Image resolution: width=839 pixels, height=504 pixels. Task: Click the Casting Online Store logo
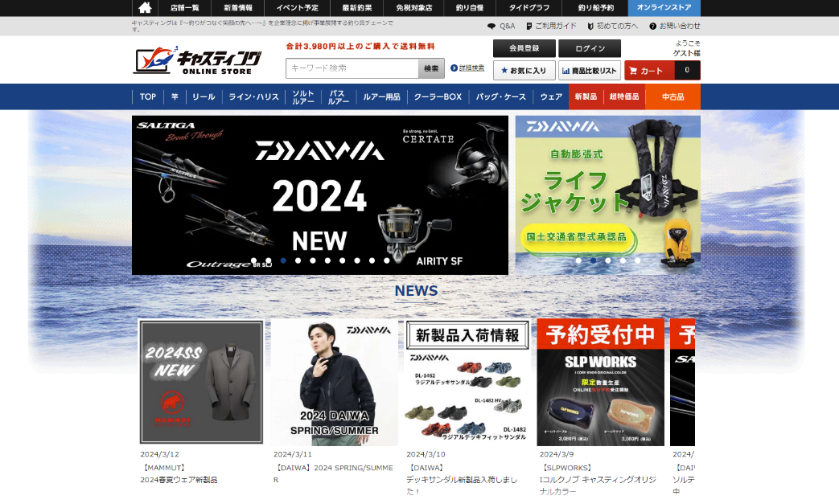click(198, 61)
